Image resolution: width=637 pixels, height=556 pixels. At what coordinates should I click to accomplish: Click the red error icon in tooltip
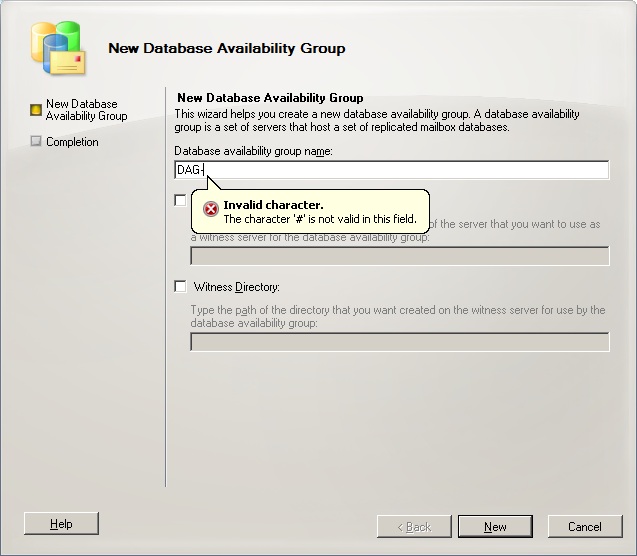tap(210, 209)
